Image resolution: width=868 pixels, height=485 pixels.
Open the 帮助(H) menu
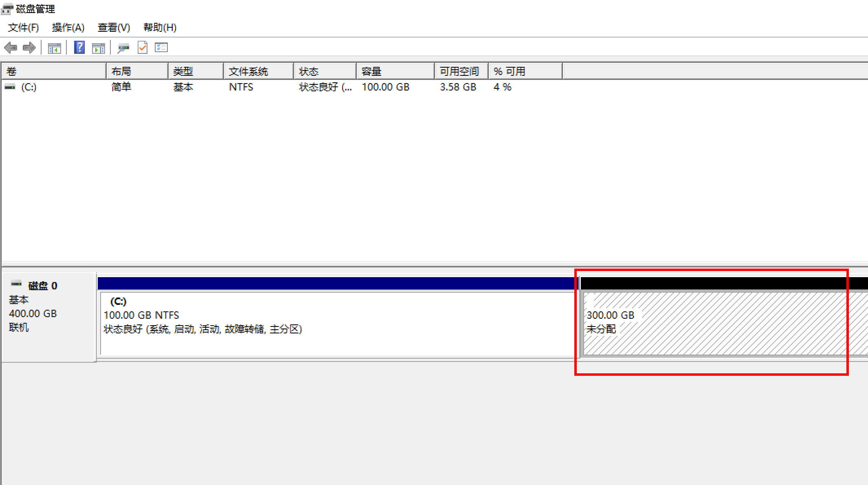(x=160, y=27)
